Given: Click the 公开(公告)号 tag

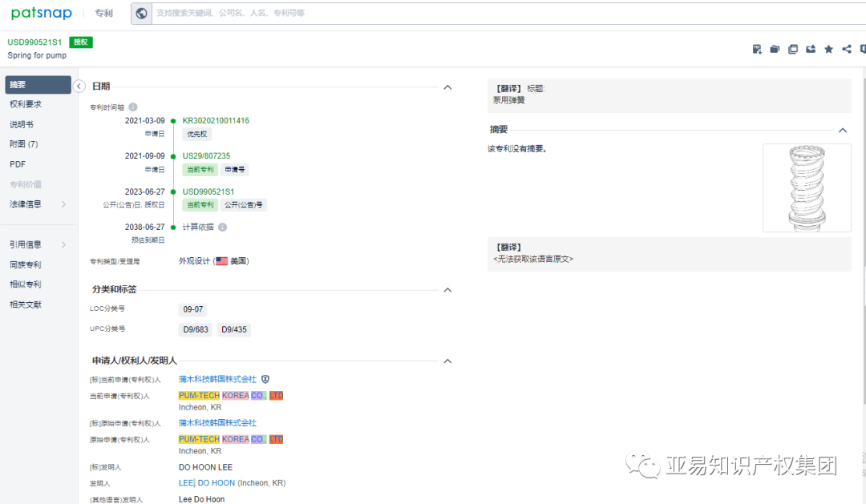Looking at the screenshot, I should pos(244,205).
